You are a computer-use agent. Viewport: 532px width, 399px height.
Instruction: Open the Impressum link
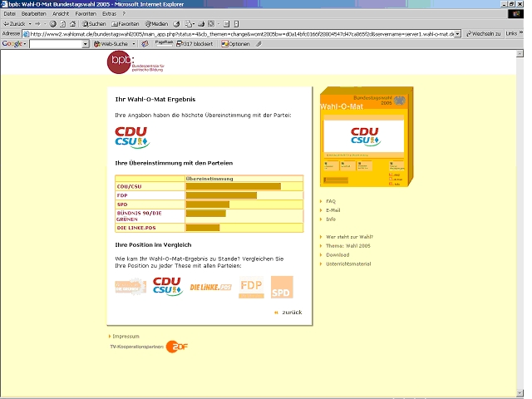[x=126, y=336]
